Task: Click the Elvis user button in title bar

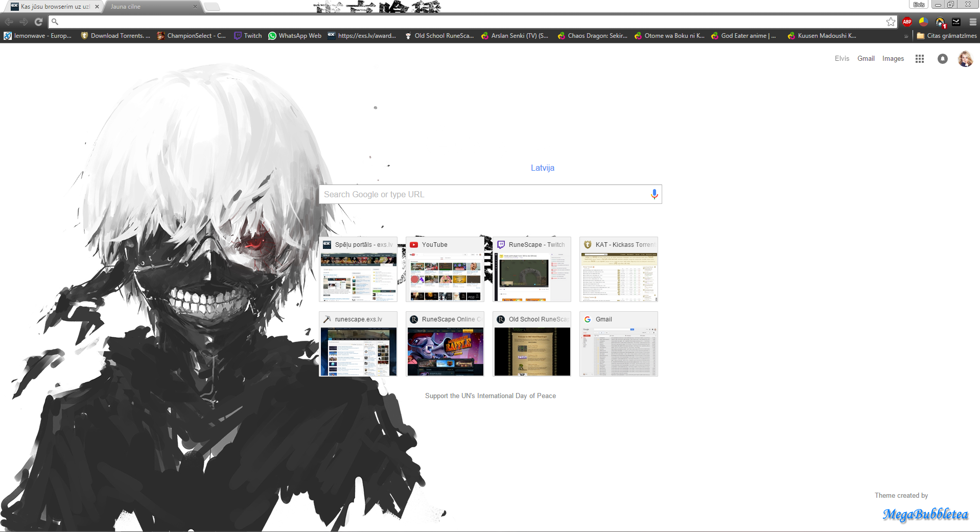Action: 919,4
